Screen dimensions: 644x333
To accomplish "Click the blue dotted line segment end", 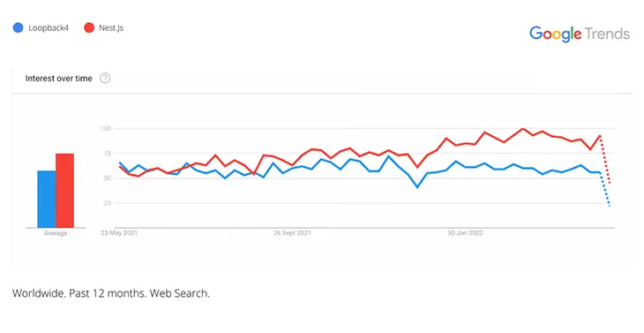I will pos(610,206).
